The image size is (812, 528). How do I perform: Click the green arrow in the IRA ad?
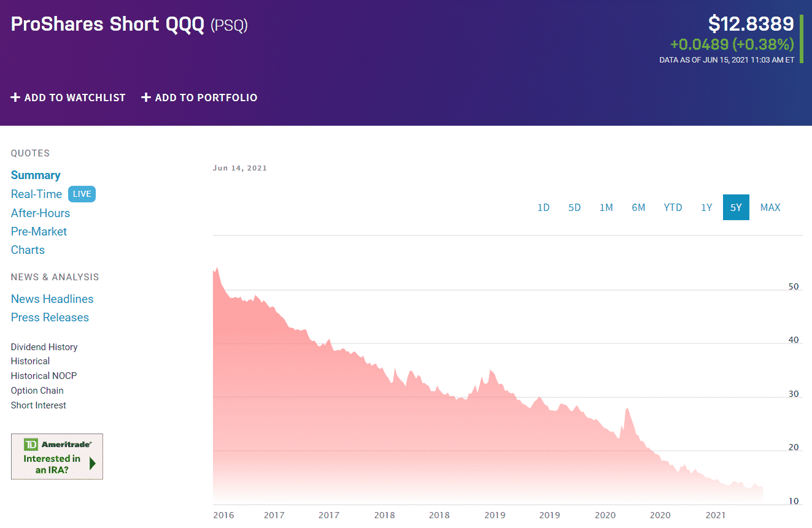point(92,464)
